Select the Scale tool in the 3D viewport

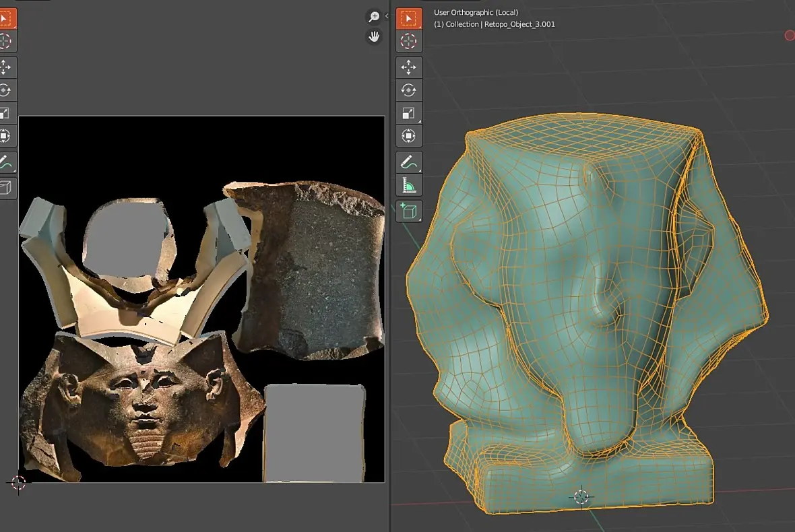coord(408,113)
